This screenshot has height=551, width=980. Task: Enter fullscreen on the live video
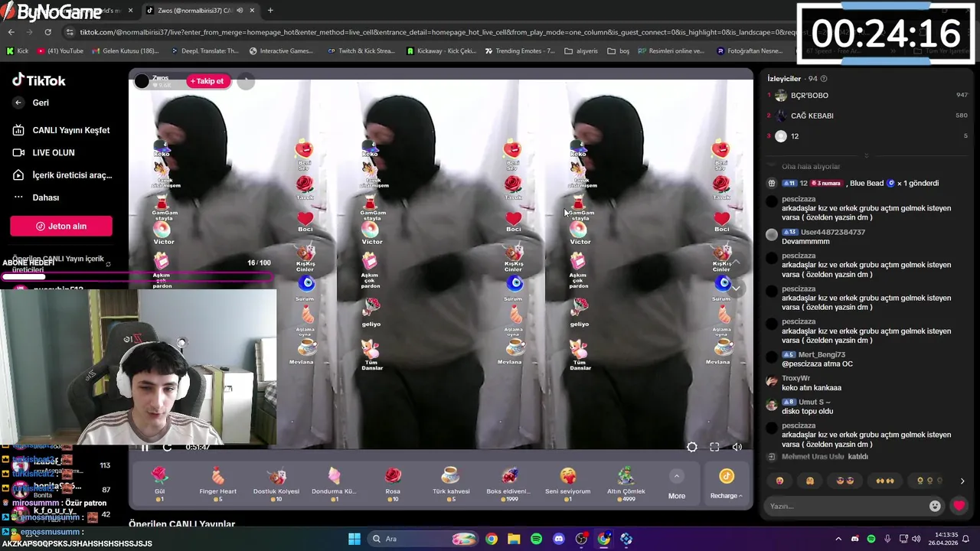714,447
